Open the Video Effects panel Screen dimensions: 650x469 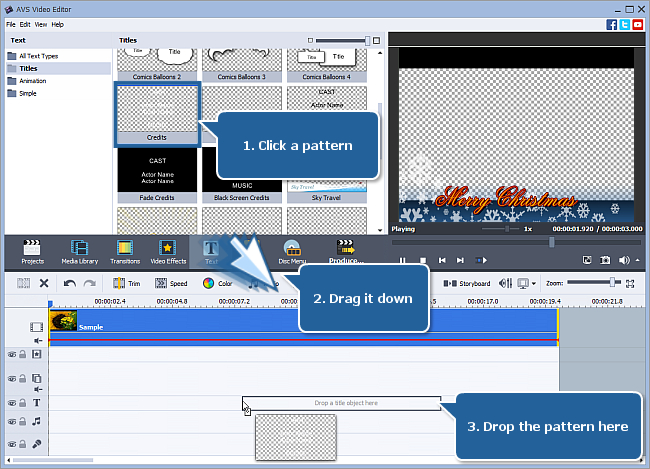[168, 252]
